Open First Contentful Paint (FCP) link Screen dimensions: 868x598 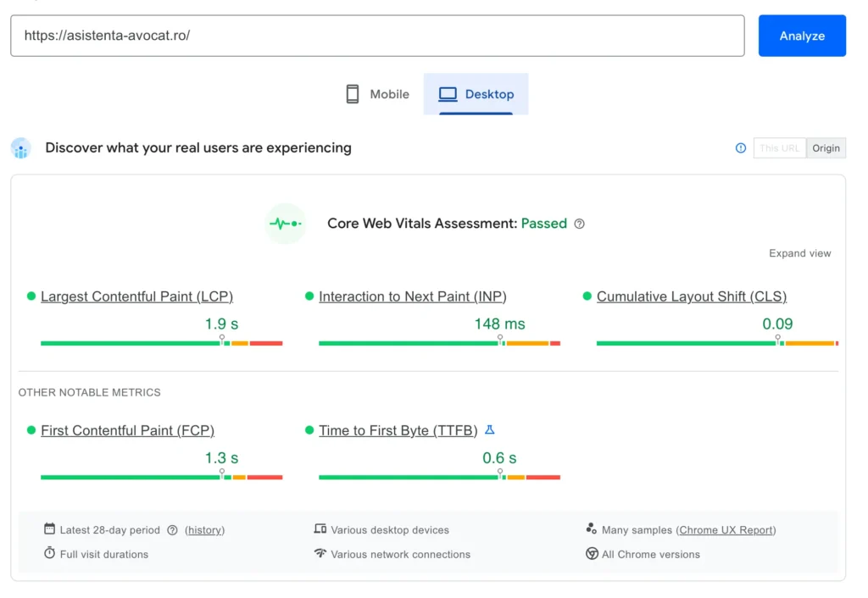127,430
